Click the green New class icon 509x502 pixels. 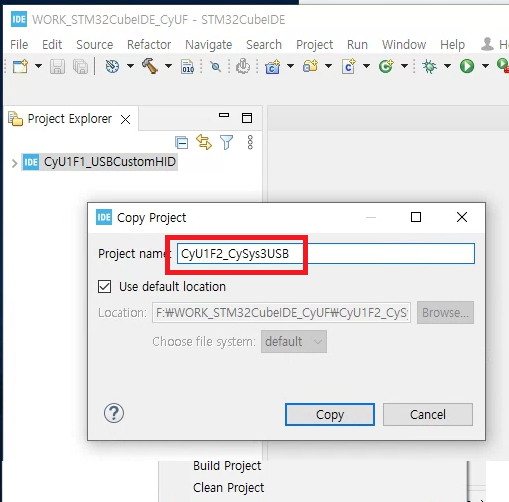pos(386,66)
